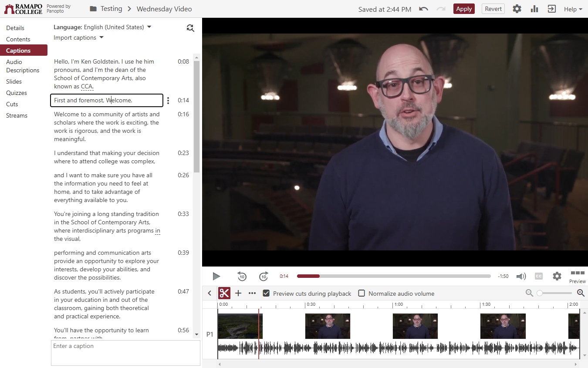588x368 pixels.
Task: Click the video preview area
Action: coord(395,142)
